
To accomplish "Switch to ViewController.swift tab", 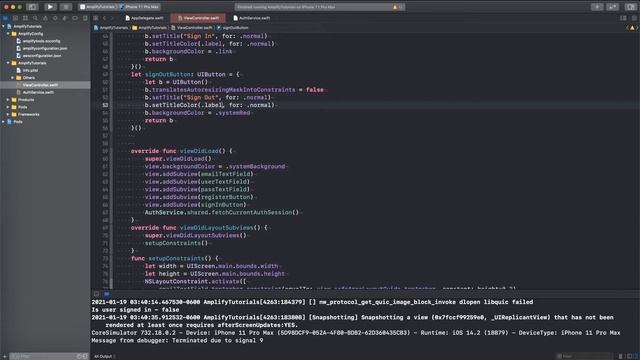I will point(198,18).
